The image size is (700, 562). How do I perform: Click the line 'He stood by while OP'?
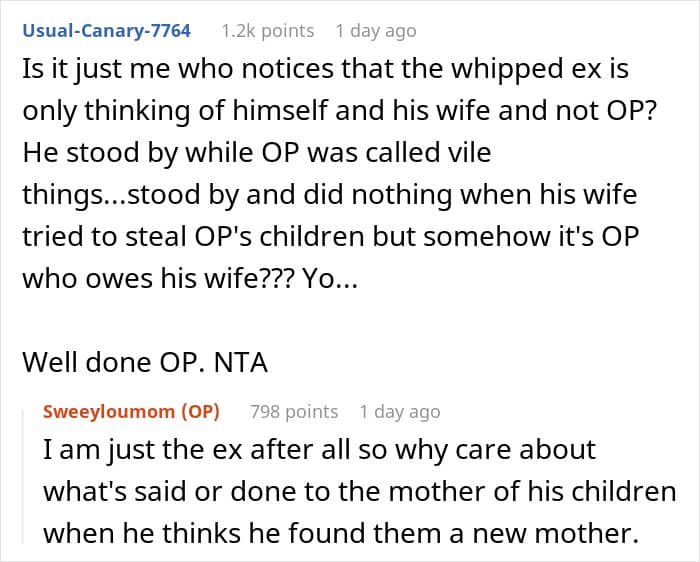pyautogui.click(x=257, y=153)
